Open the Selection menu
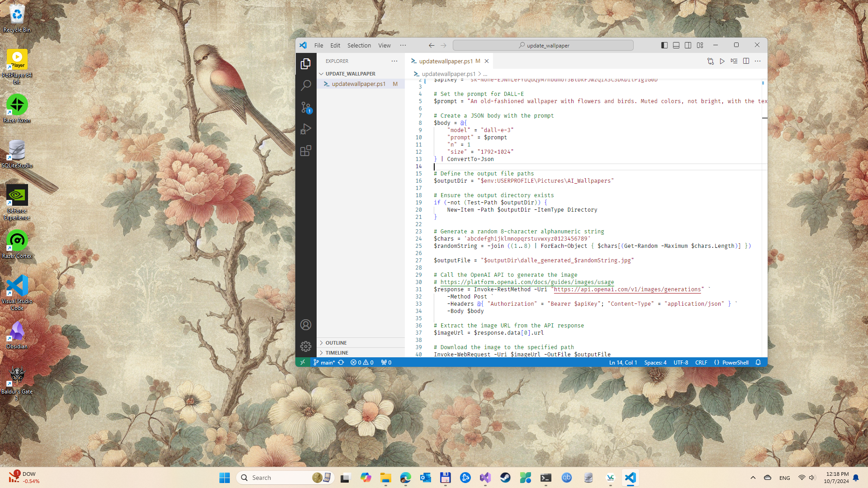 (359, 45)
